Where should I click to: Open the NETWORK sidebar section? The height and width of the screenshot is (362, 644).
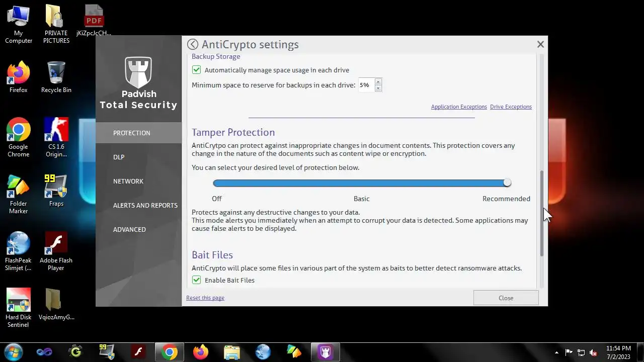pos(138,181)
